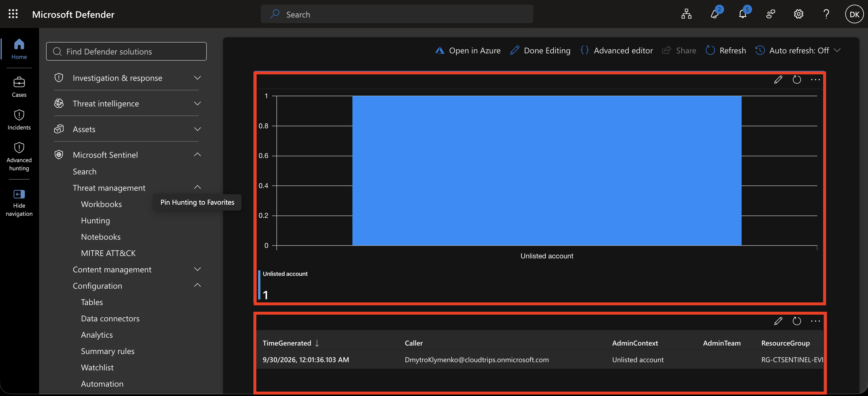Open Workbooks in Threat management

click(101, 204)
